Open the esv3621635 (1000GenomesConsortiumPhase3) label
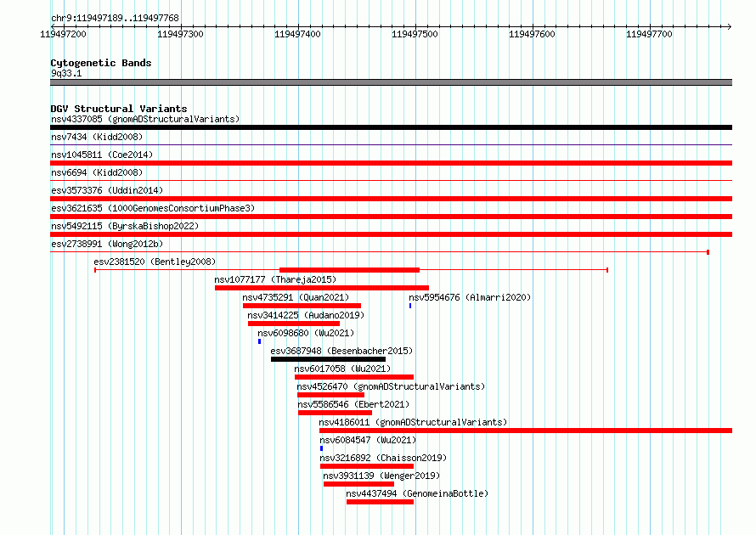The image size is (756, 535). pos(153,208)
